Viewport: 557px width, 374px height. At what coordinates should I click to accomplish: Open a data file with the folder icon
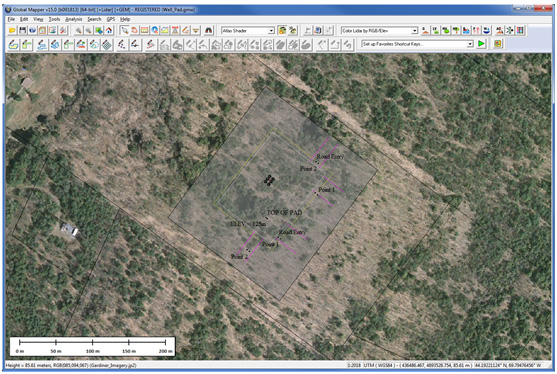tap(12, 31)
